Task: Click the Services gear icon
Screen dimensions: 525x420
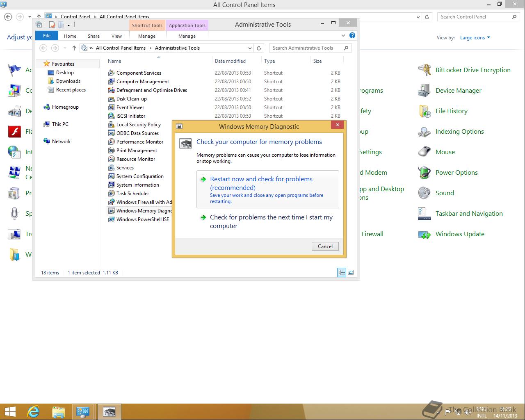Action: click(x=111, y=168)
